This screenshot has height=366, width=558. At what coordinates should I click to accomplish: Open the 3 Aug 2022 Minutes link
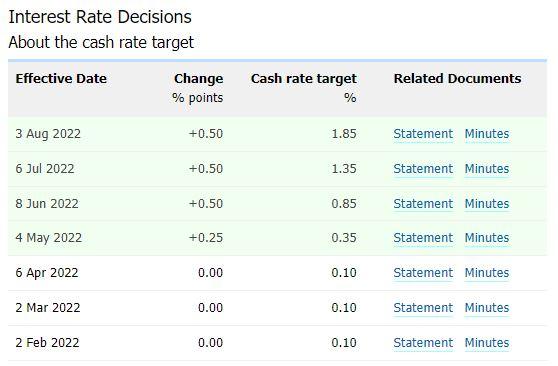pyautogui.click(x=487, y=134)
